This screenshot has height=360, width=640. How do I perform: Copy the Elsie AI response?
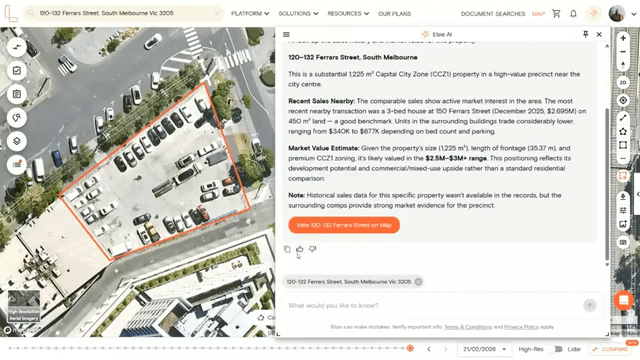287,249
